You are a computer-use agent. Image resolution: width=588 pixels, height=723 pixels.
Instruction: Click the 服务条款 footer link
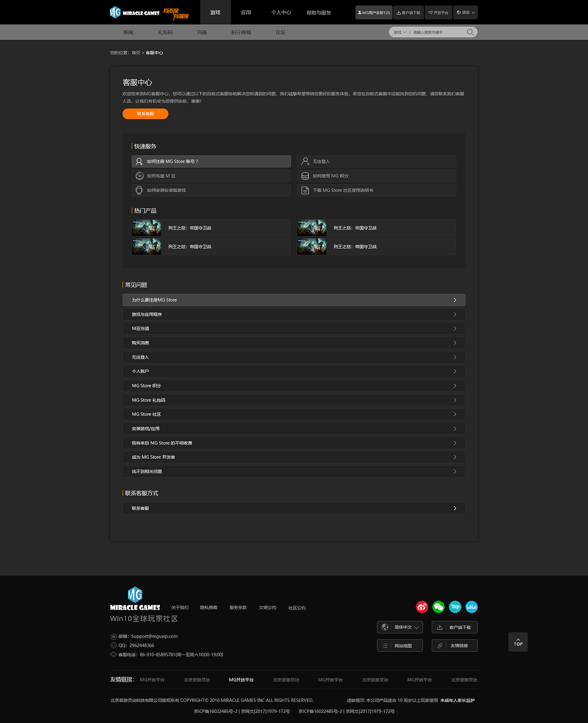[x=238, y=608]
